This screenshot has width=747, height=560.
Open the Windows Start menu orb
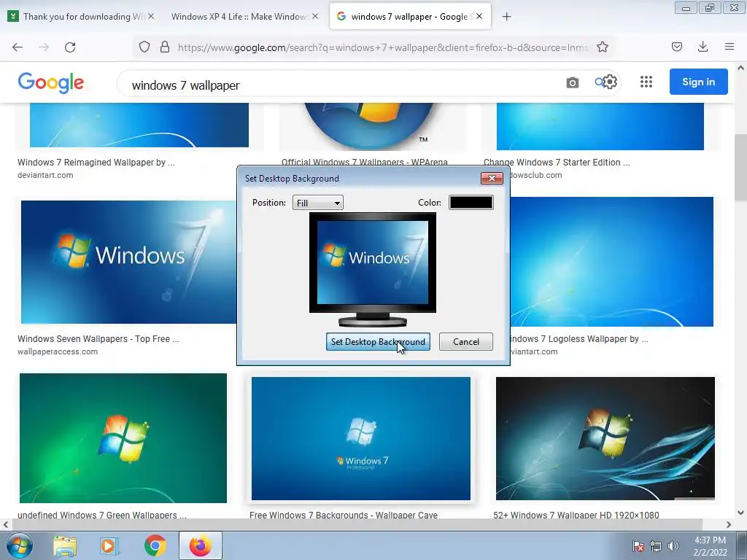[x=19, y=545]
